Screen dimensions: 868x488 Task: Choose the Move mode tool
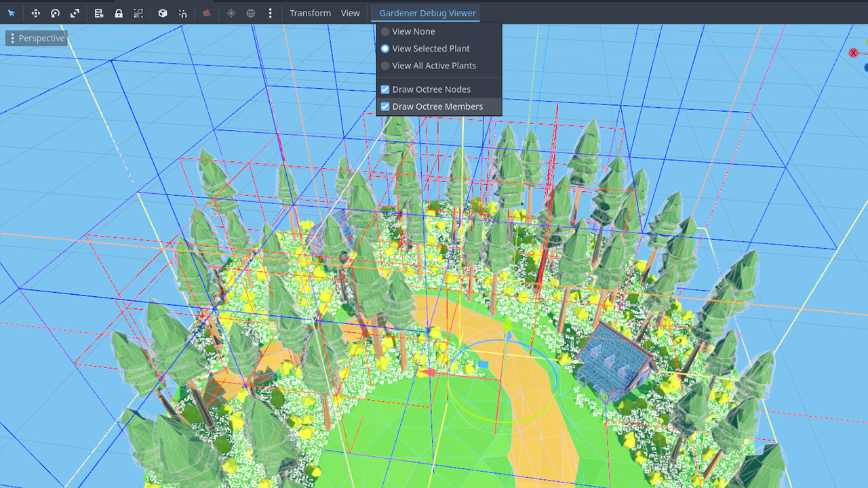[x=36, y=13]
